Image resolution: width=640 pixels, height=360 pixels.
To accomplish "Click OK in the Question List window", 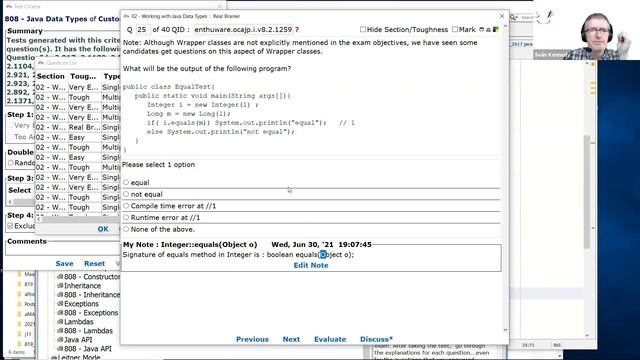I will [103, 229].
